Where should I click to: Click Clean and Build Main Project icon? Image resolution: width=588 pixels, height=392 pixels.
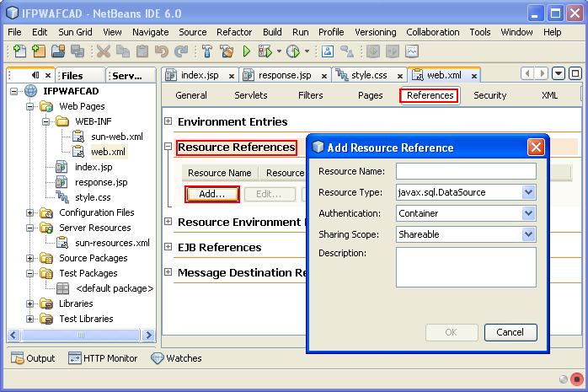click(x=227, y=51)
